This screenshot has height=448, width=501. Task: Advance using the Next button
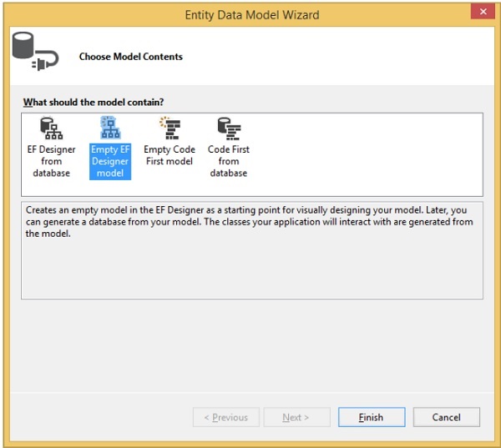coord(296,417)
